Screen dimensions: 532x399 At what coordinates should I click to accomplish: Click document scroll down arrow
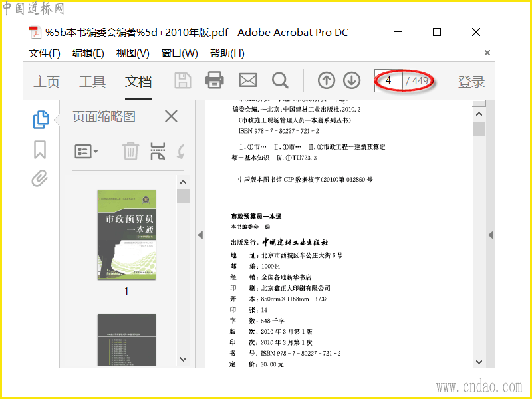[479, 362]
